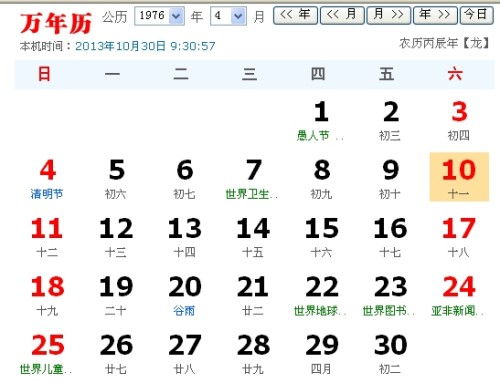Screen dimensions: 500x383
Task: Go to previous month with << 月 button
Action: coord(342,15)
